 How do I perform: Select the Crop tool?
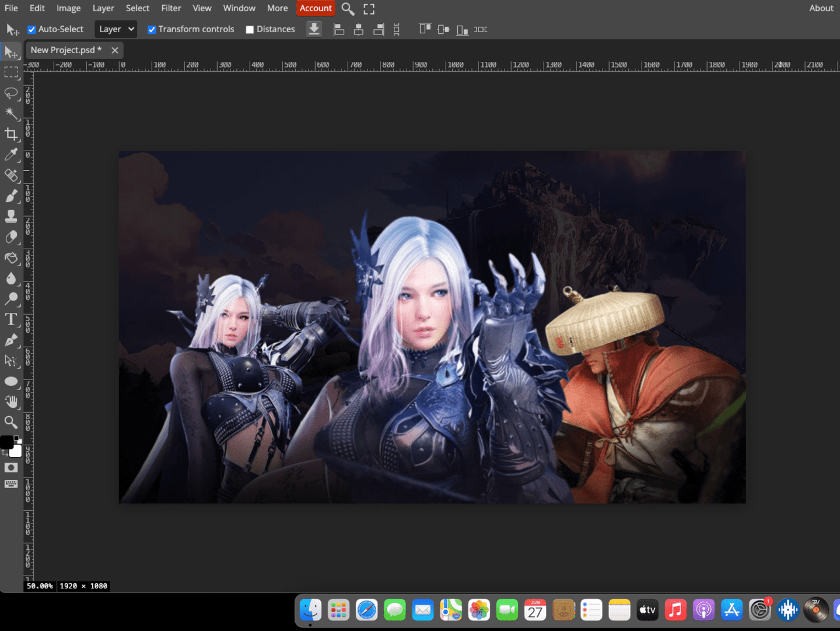(x=11, y=134)
